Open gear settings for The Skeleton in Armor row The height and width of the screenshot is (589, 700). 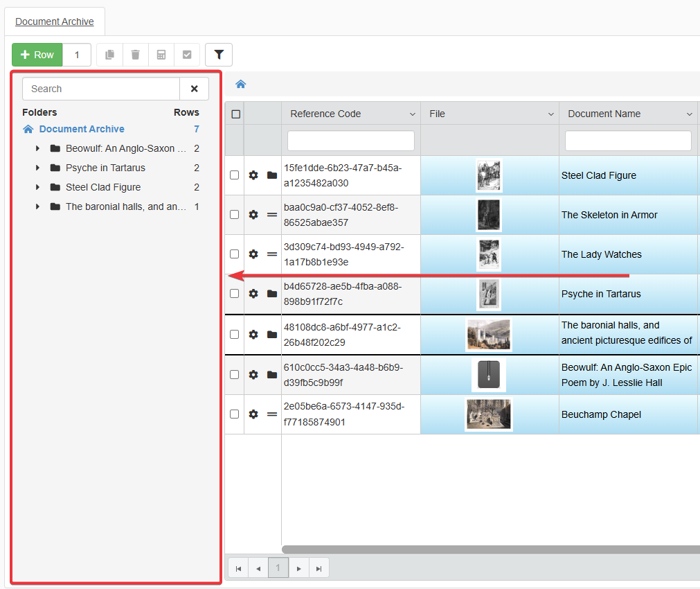tap(253, 215)
